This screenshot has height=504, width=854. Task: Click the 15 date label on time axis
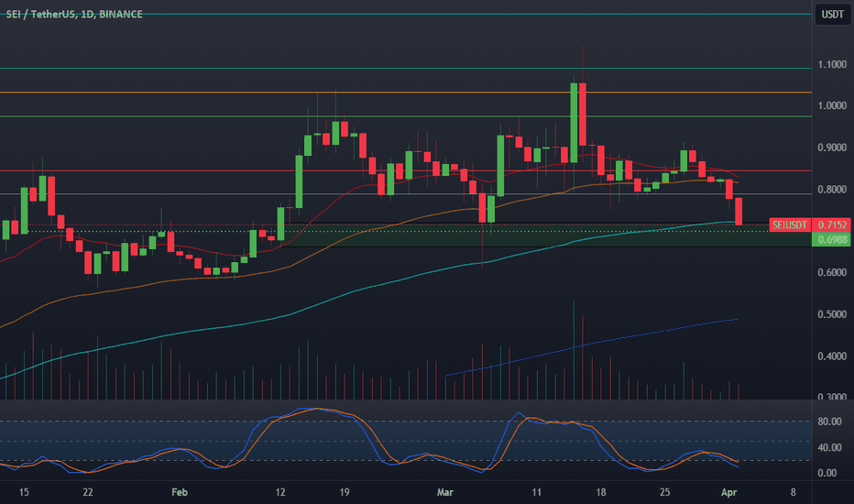point(24,492)
